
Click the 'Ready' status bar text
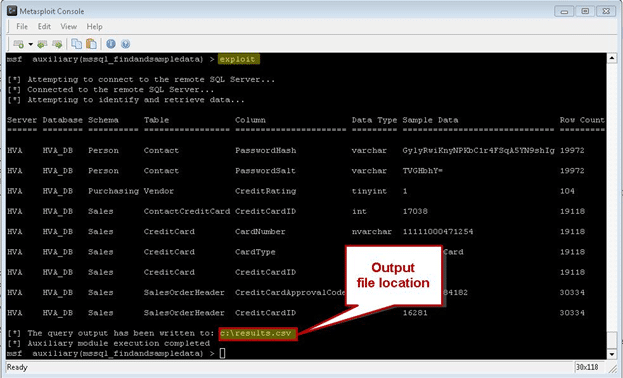click(17, 367)
